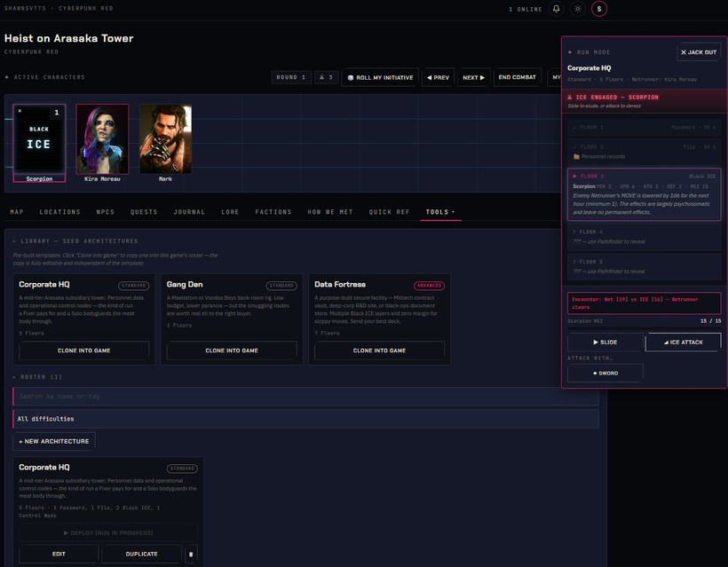
Task: Create a new architecture
Action: (x=54, y=441)
